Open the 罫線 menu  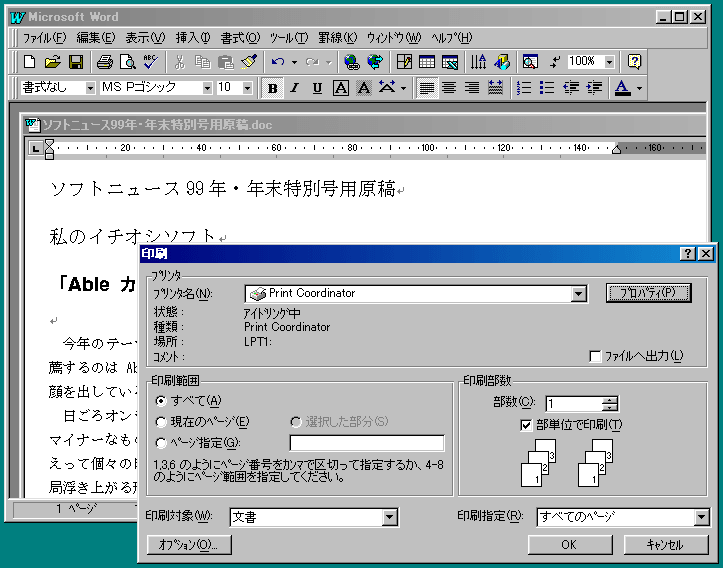click(338, 38)
